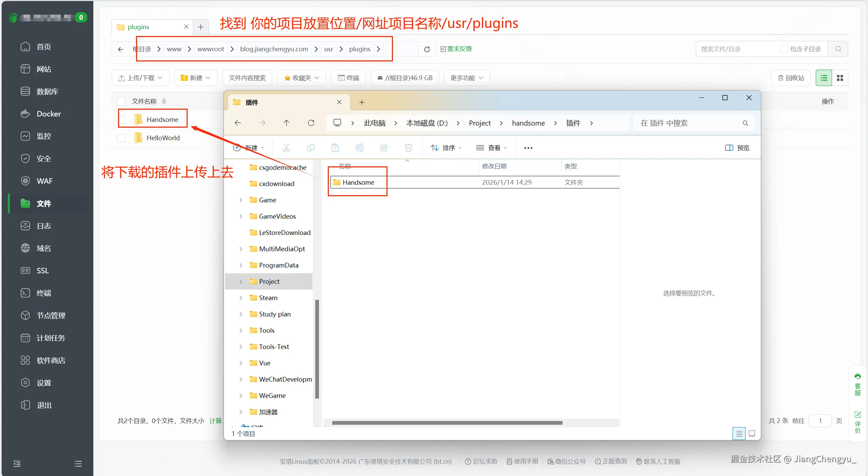The height and width of the screenshot is (476, 868).
Task: Check the HelloWorld folder checkbox
Action: (121, 138)
